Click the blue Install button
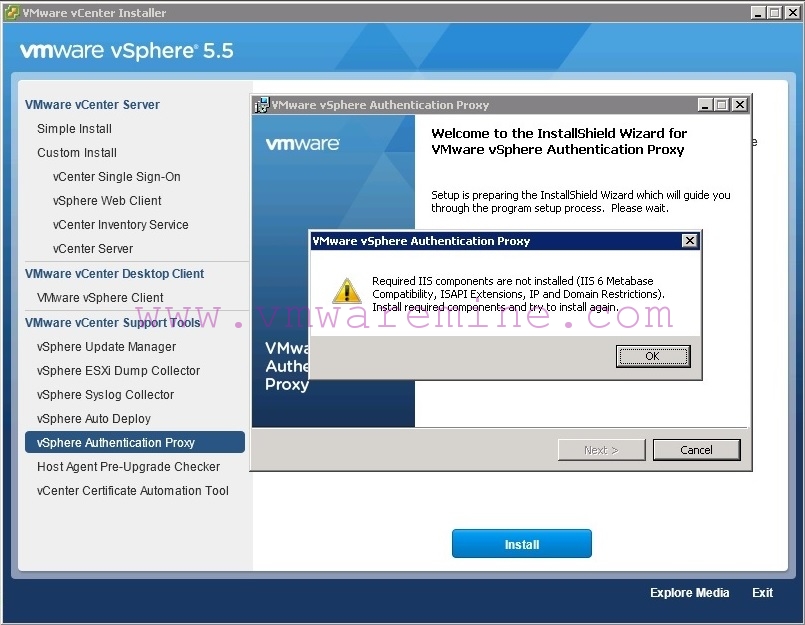The height and width of the screenshot is (625, 805). click(x=522, y=544)
